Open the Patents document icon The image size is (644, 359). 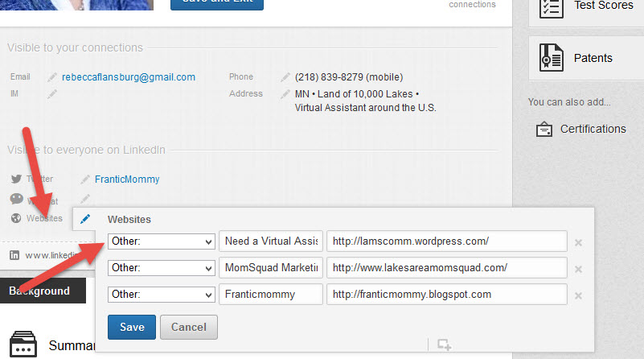pyautogui.click(x=552, y=58)
